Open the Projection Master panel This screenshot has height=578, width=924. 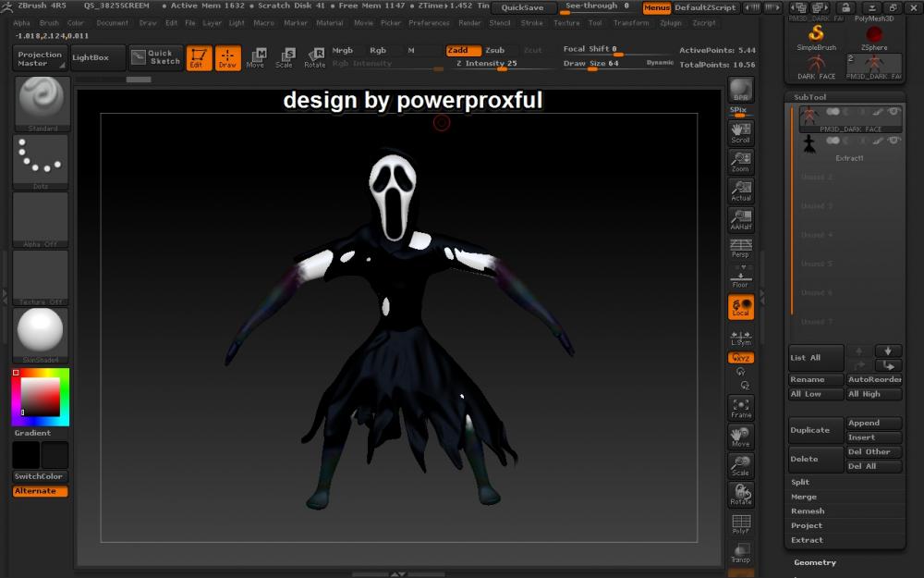40,58
